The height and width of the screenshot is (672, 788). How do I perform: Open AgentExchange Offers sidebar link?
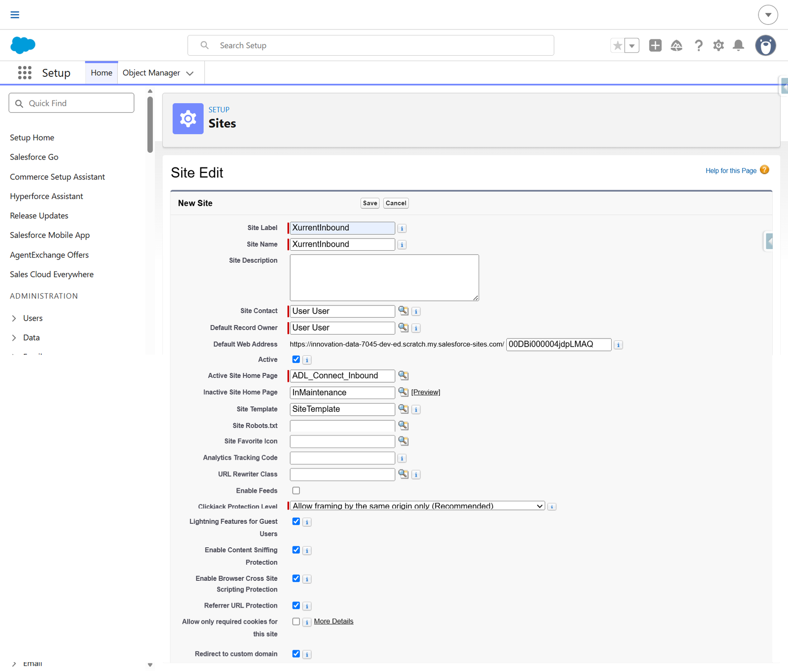pyautogui.click(x=49, y=255)
